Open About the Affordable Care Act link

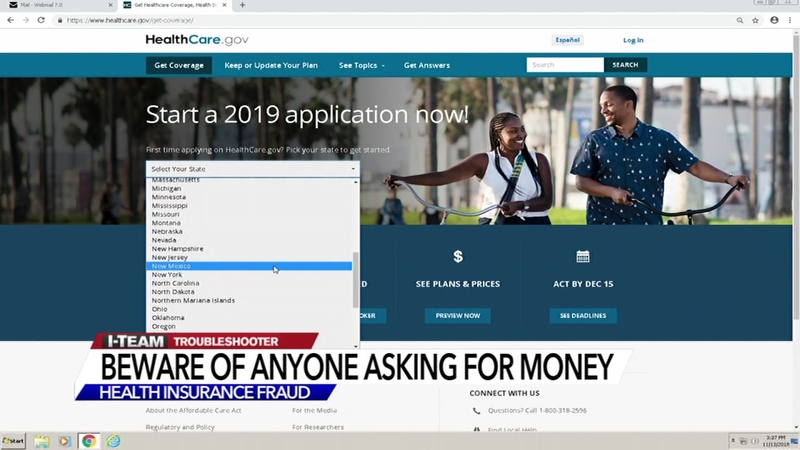(193, 410)
